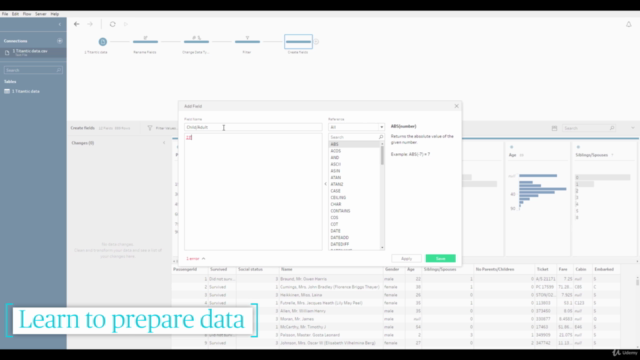
Task: Collapse the reference pane using chevron
Action: [325, 184]
